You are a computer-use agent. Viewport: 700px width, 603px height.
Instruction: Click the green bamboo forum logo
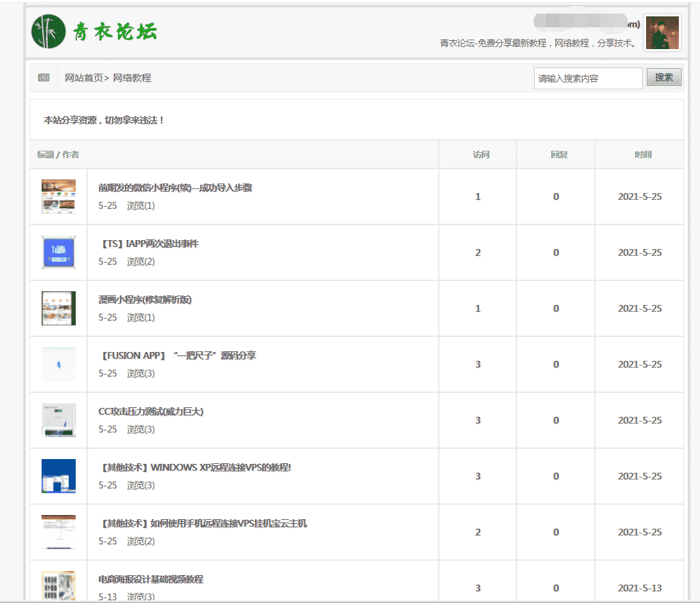tap(48, 31)
